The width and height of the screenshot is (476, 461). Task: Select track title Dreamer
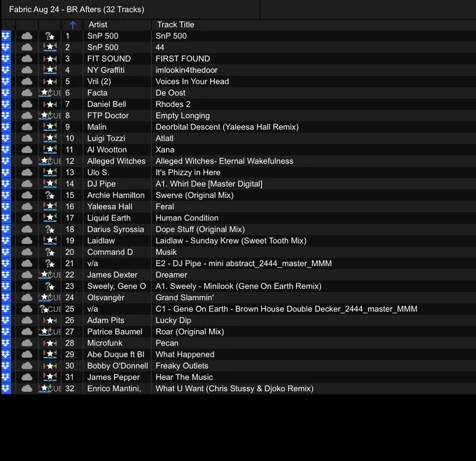171,275
